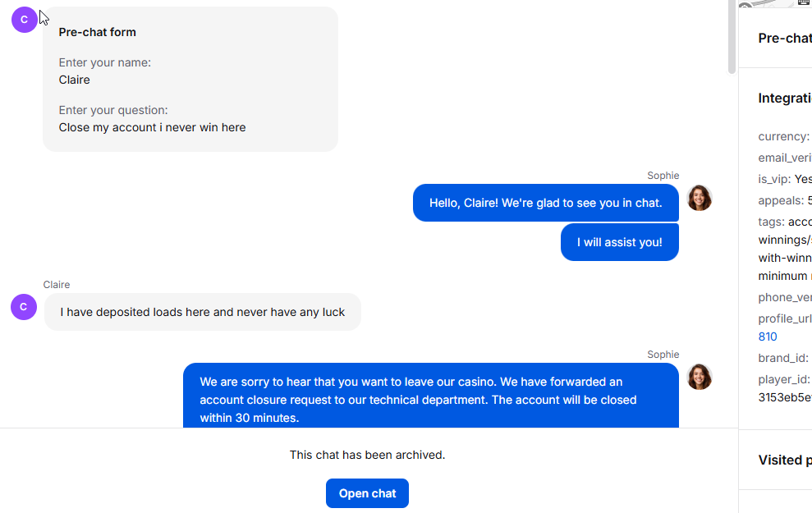Click the player_id value in the side panel
Viewport: 812px width, 513px height.
click(x=784, y=397)
